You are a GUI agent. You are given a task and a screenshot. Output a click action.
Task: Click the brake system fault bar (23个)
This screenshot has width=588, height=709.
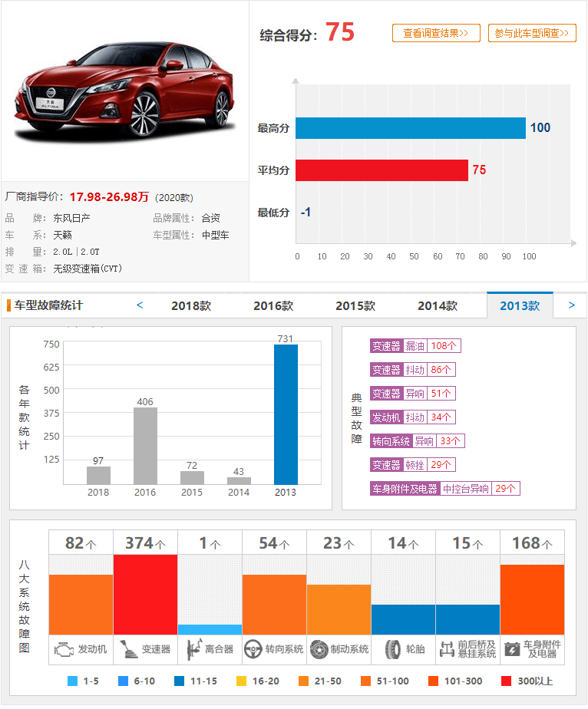point(339,609)
